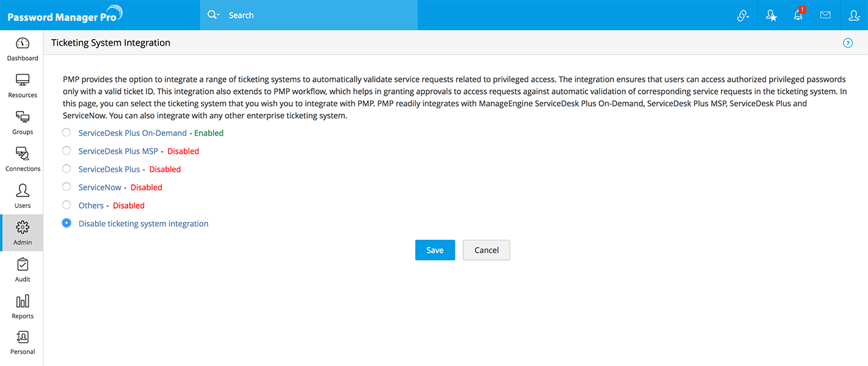Click ServiceDesk Plus On-Demand label text

click(x=132, y=133)
